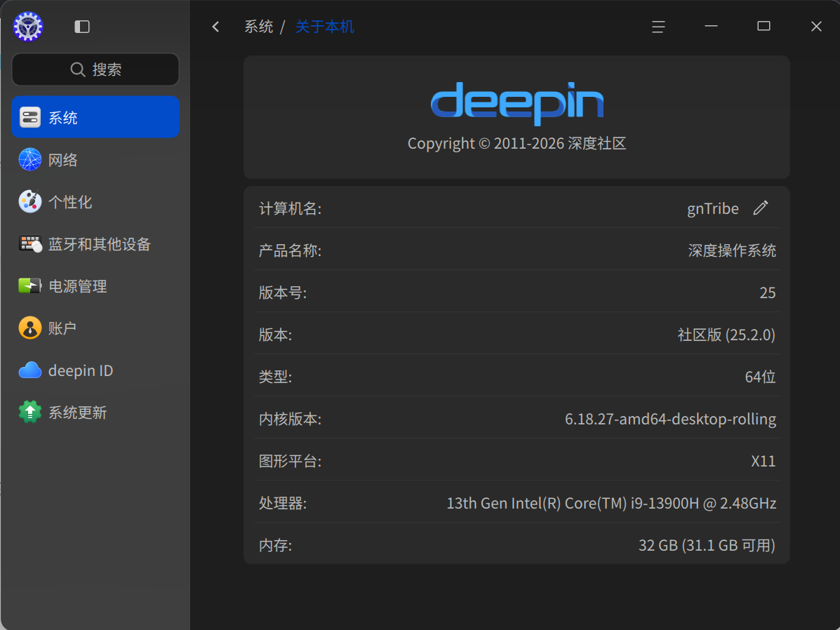This screenshot has height=630, width=840.
Task: Click the 网络 globe icon
Action: coord(30,160)
